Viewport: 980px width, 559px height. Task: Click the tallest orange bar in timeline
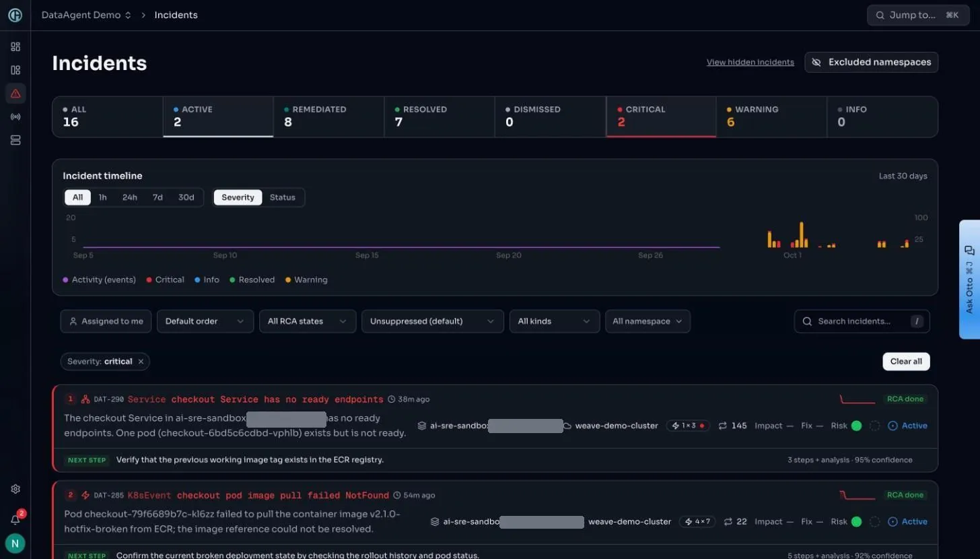(x=801, y=235)
